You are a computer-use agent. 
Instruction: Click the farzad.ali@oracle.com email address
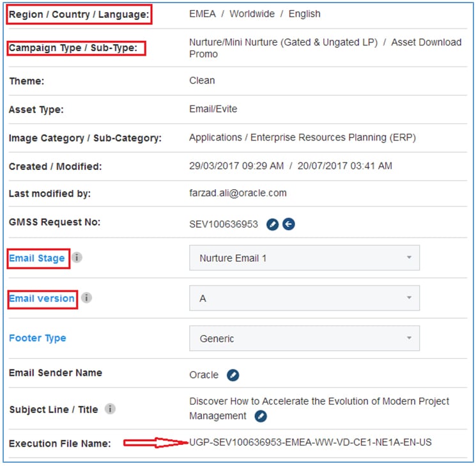(238, 193)
